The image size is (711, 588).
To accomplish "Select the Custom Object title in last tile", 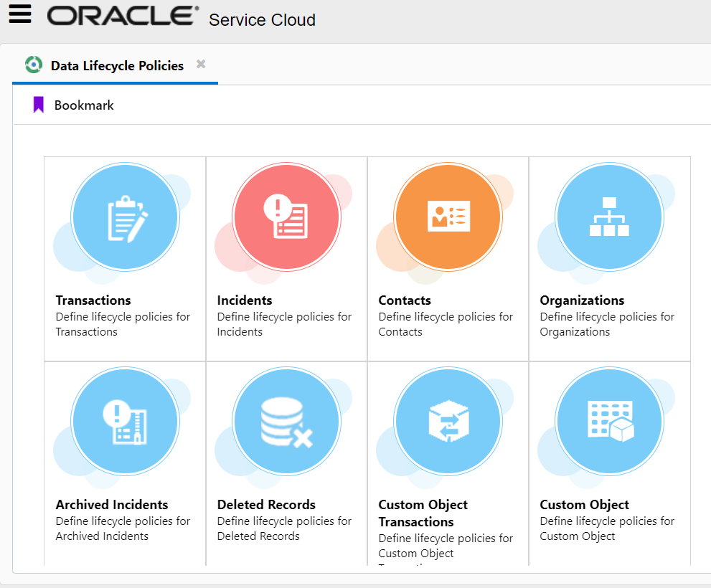I will (585, 505).
